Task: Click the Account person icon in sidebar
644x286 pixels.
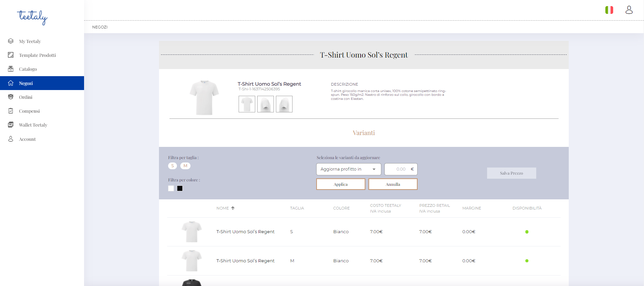Action: point(11,139)
